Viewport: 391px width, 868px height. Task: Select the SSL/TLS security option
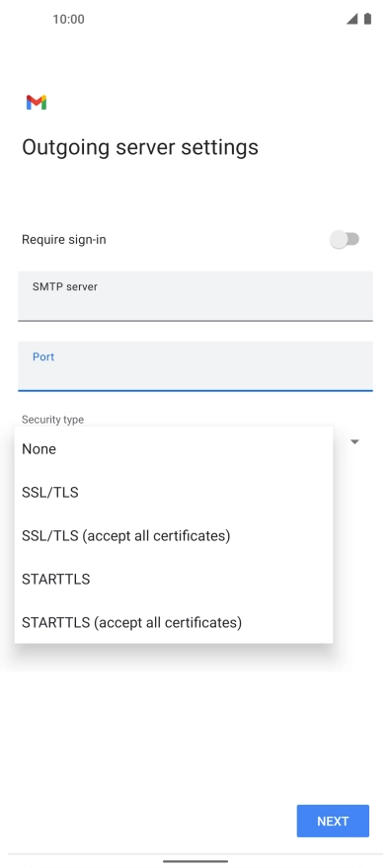point(174,492)
